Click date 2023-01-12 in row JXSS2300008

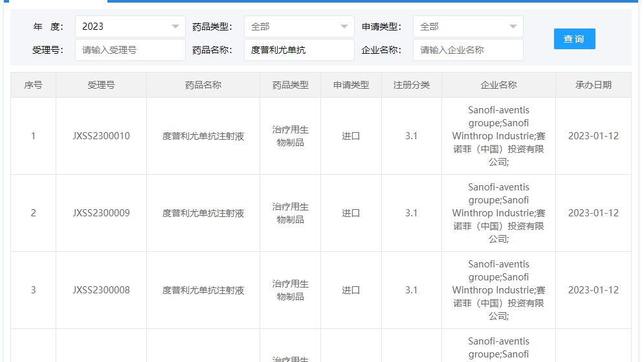[593, 290]
